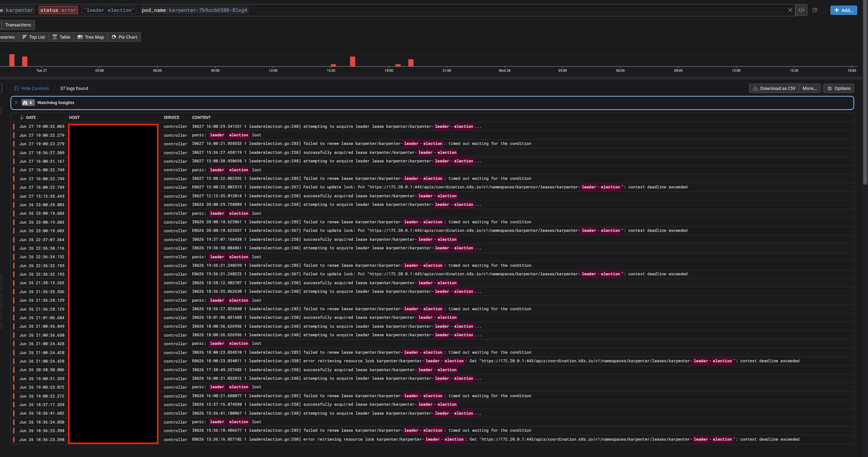This screenshot has height=457, width=868.
Task: Open the More... dropdown
Action: [809, 88]
